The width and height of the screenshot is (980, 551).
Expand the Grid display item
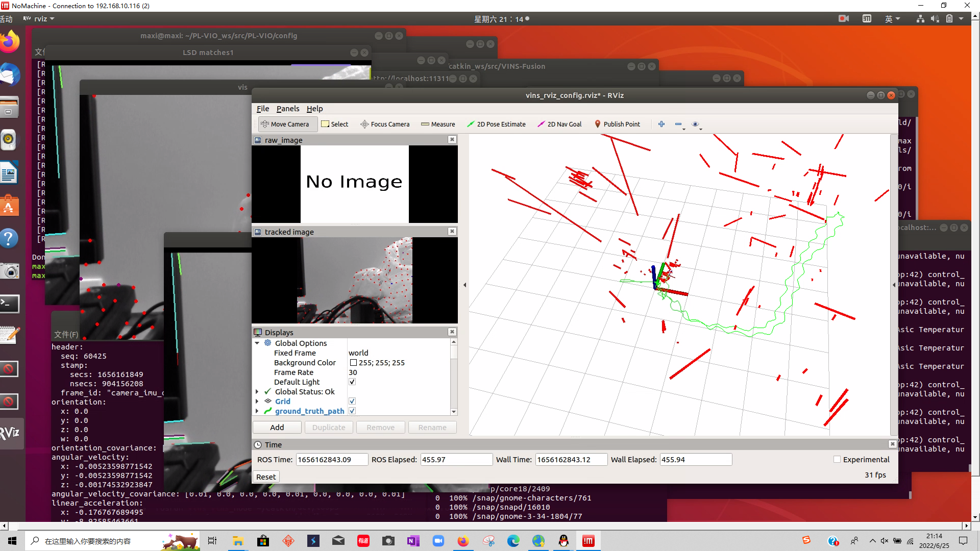257,402
